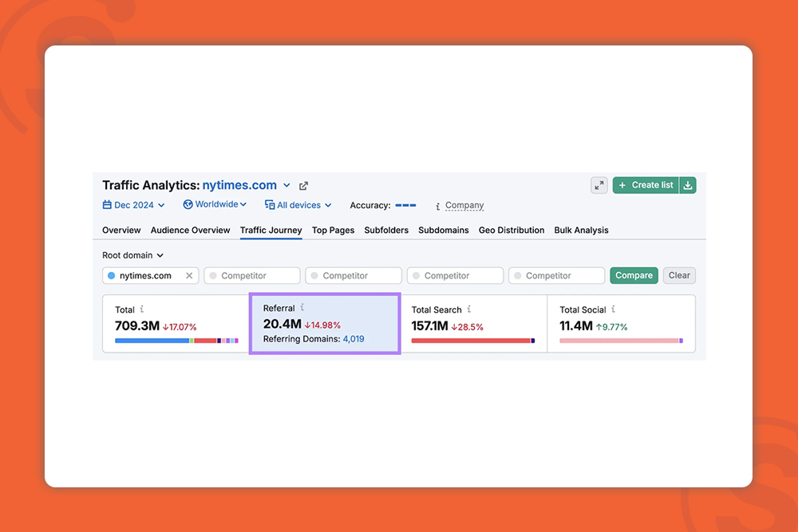Viewport: 798px width, 532px height.
Task: Go to the Subfolders tab
Action: [x=386, y=231]
